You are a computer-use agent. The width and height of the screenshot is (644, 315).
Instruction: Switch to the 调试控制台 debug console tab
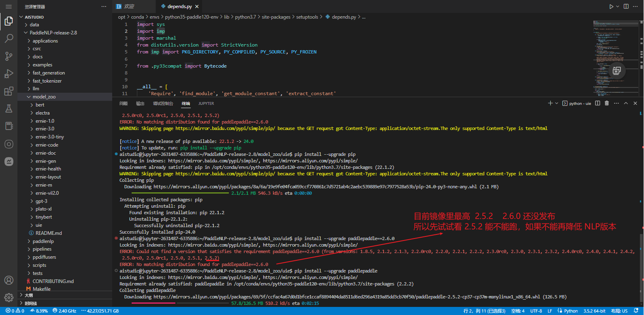click(163, 104)
